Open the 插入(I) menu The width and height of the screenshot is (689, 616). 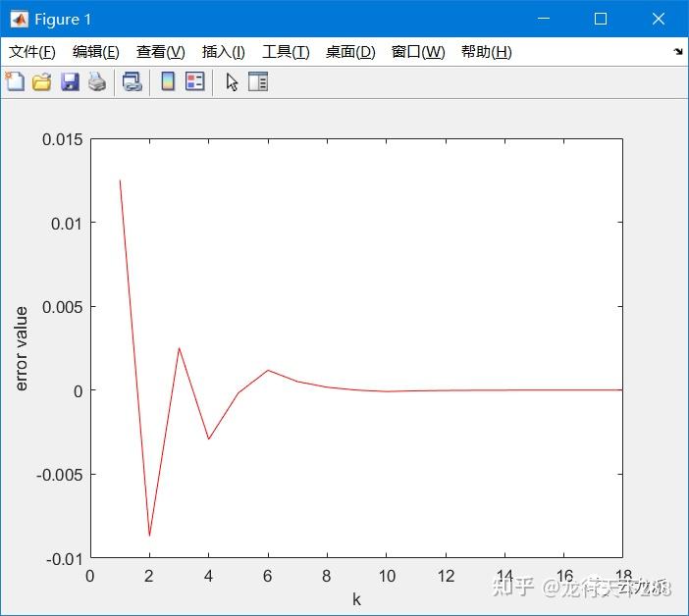[223, 52]
